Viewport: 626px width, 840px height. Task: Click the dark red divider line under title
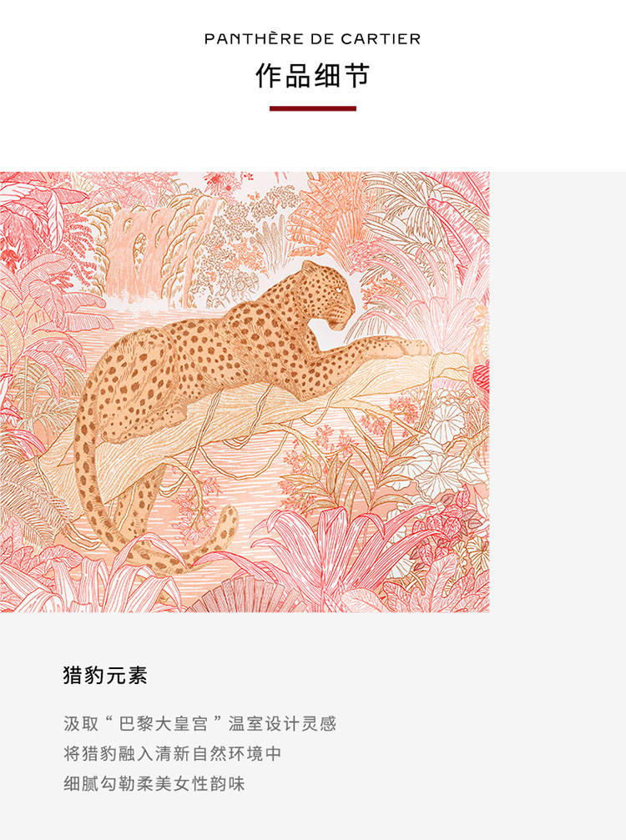click(312, 108)
